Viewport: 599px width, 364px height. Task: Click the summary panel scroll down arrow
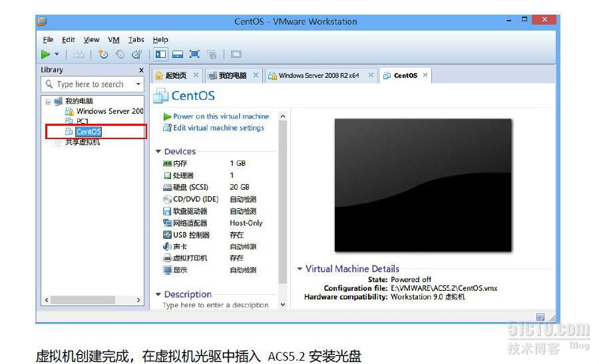[283, 305]
